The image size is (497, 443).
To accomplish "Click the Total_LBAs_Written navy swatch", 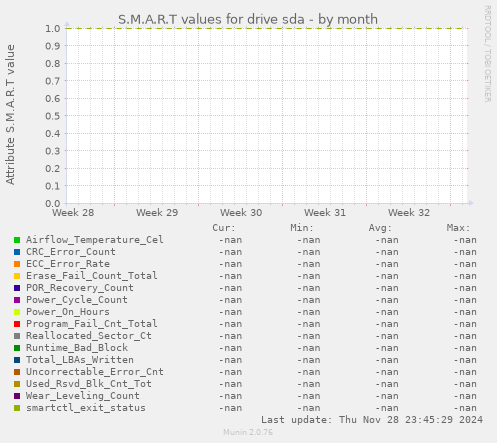I will (17, 360).
